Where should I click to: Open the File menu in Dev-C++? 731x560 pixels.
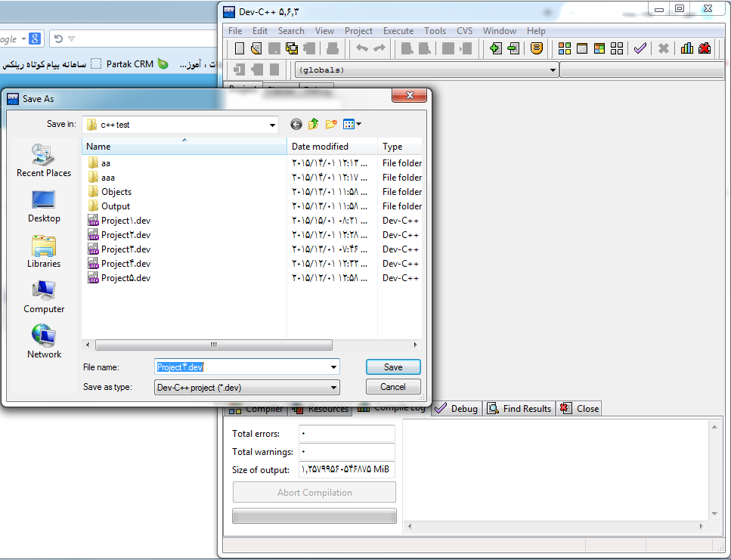pyautogui.click(x=235, y=31)
